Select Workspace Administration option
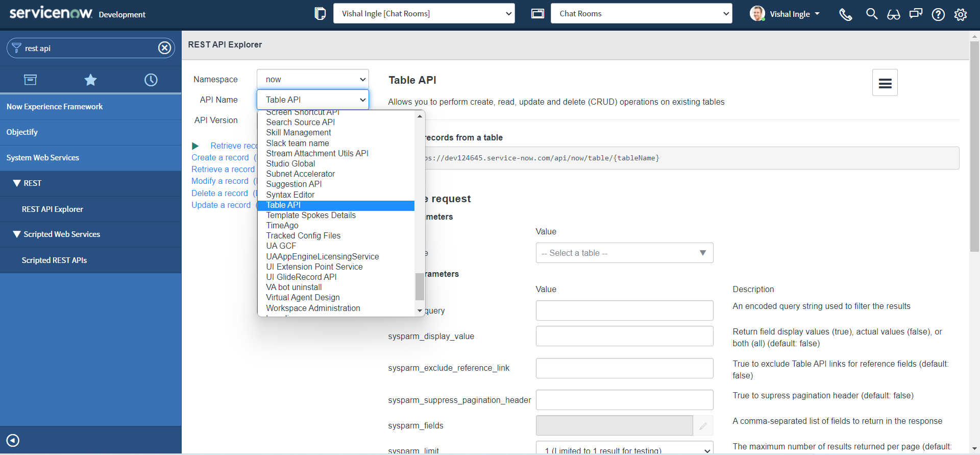 coord(336,308)
